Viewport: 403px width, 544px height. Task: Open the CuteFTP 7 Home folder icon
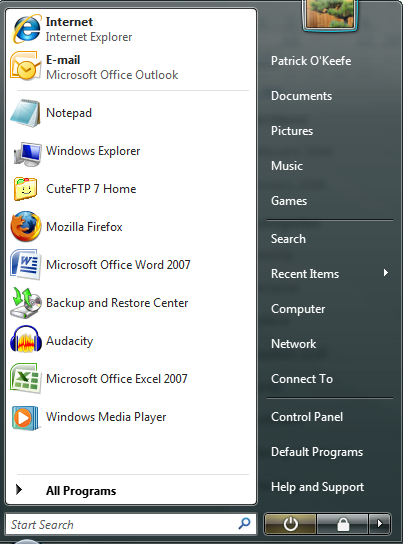(x=25, y=189)
